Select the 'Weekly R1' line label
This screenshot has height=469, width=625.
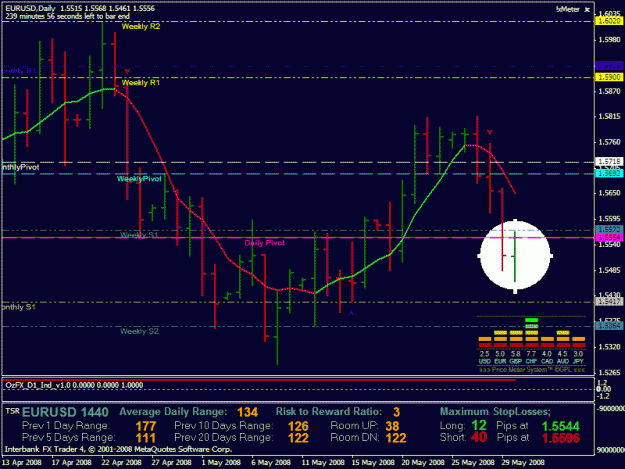pyautogui.click(x=141, y=82)
